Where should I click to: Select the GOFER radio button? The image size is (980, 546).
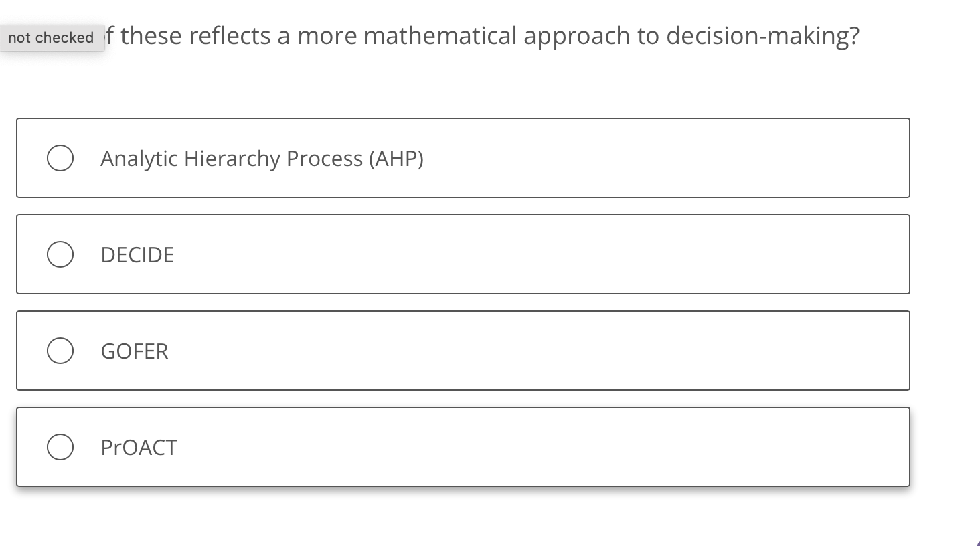(x=60, y=350)
